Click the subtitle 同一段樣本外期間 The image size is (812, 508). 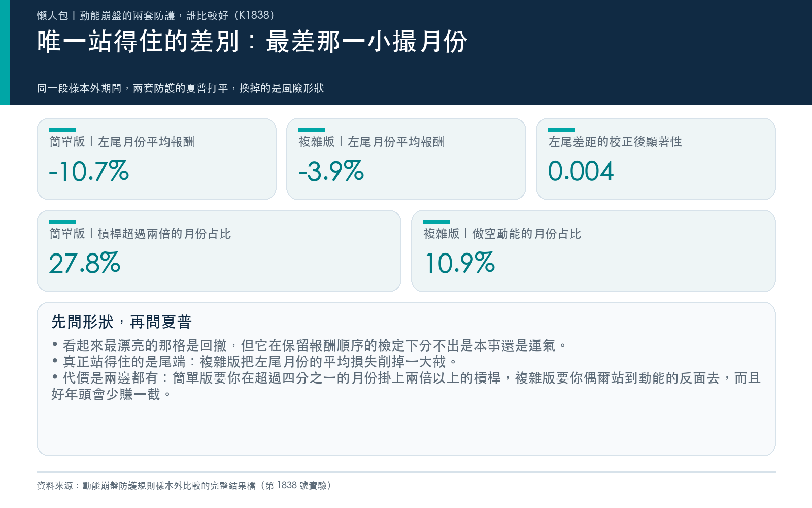point(180,88)
